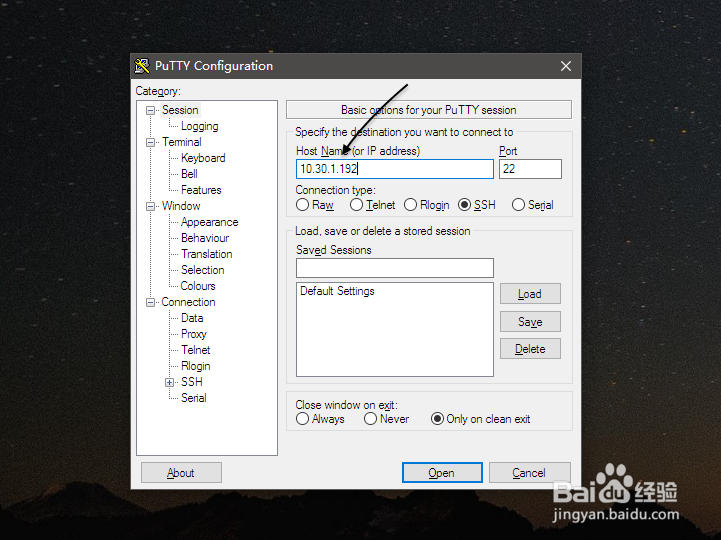Open the Colours settings category

[198, 286]
